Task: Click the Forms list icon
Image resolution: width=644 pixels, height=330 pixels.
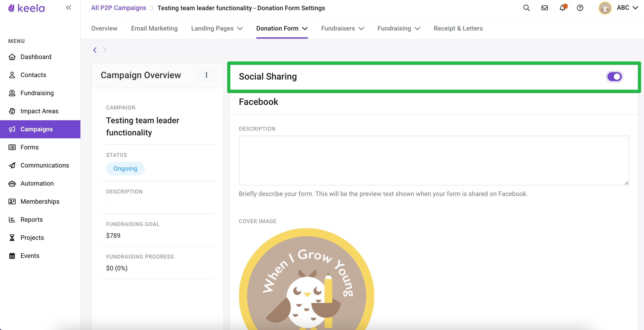Action: [12, 147]
